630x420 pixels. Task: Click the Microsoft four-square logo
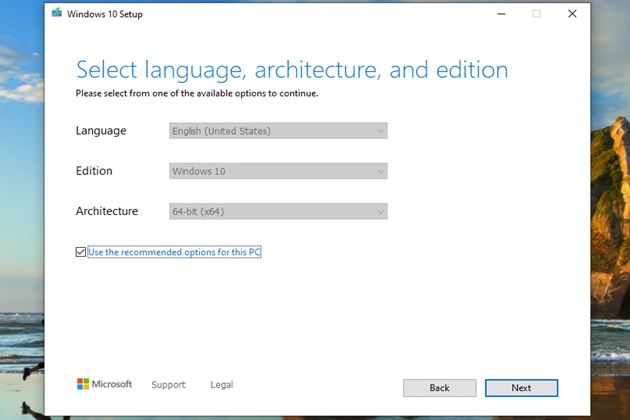82,384
